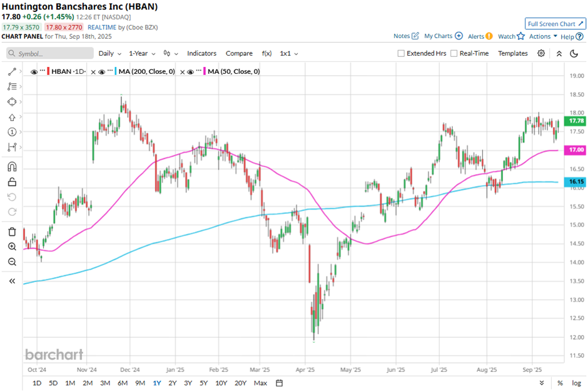Viewport: 588px width, 391px height.
Task: Switch to dark mode moon icon
Action: (x=574, y=54)
